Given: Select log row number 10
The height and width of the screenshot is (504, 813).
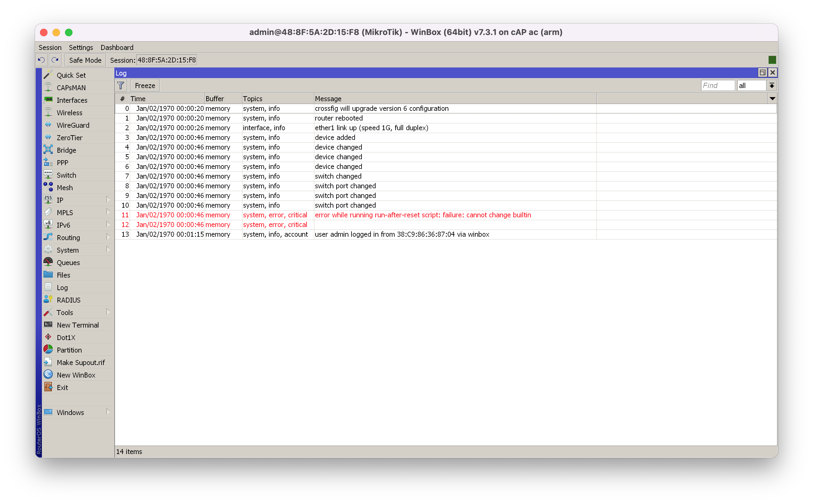Looking at the screenshot, I should click(446, 205).
